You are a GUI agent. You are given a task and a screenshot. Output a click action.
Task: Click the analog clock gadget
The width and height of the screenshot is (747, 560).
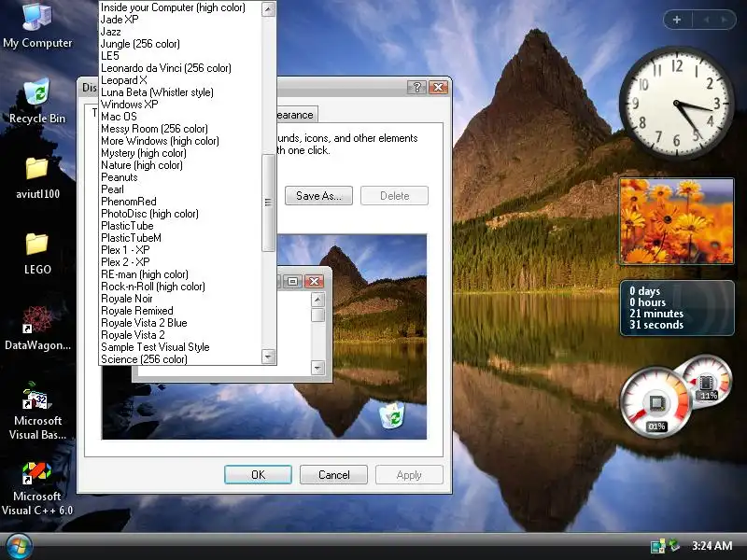point(676,103)
